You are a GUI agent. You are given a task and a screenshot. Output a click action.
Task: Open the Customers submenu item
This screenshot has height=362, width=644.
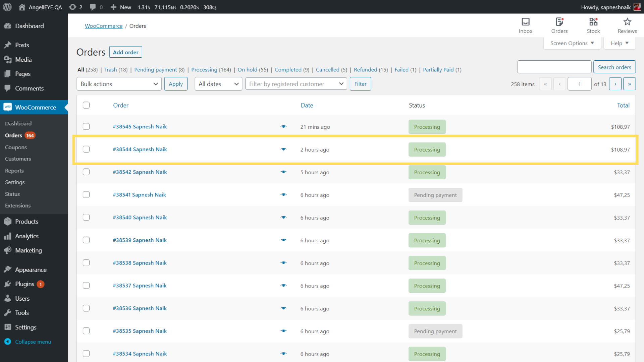pyautogui.click(x=18, y=159)
